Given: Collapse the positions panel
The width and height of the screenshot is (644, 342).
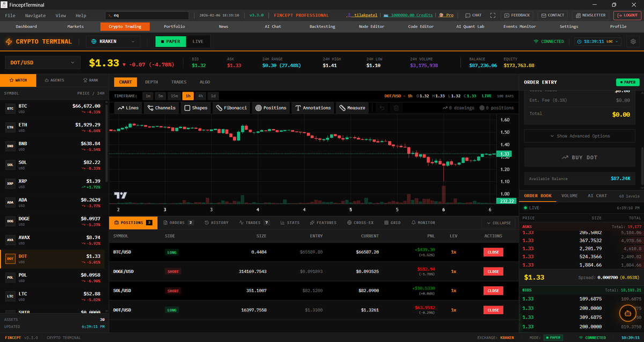Looking at the screenshot, I should [499, 223].
